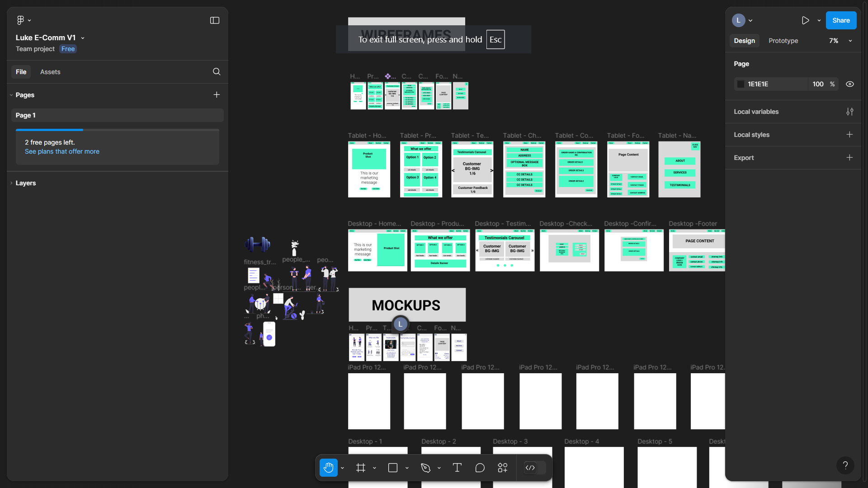Toggle Dev Mode switch in toolbar
868x488 pixels.
(x=534, y=468)
